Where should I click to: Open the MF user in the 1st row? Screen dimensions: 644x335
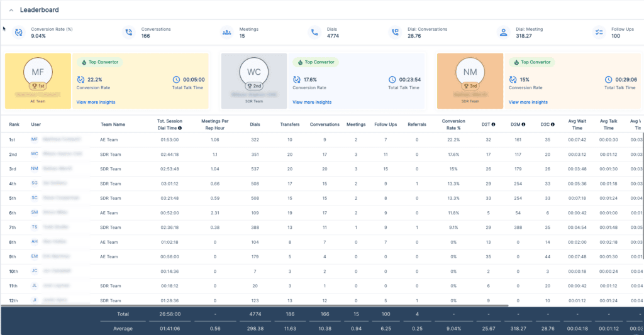pos(56,140)
